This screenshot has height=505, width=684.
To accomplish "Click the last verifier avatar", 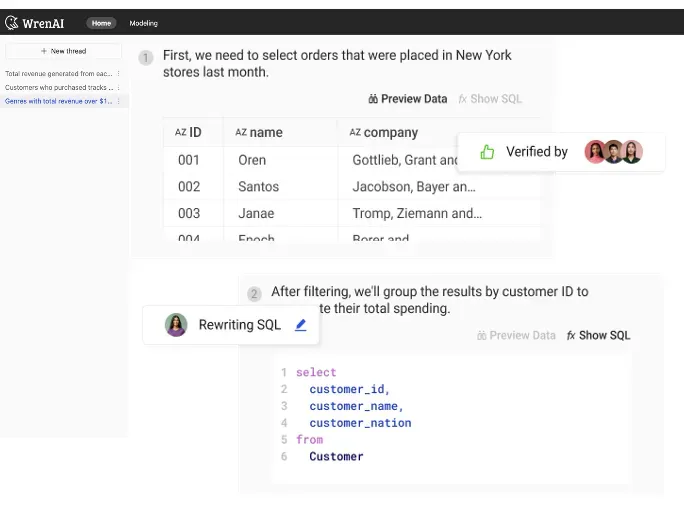I will [x=631, y=152].
